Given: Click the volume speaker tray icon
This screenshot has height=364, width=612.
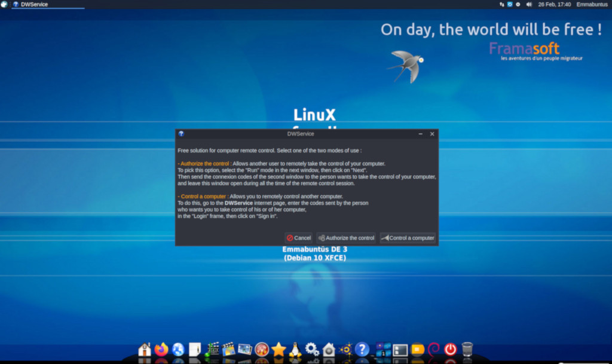Looking at the screenshot, I should [x=529, y=4].
